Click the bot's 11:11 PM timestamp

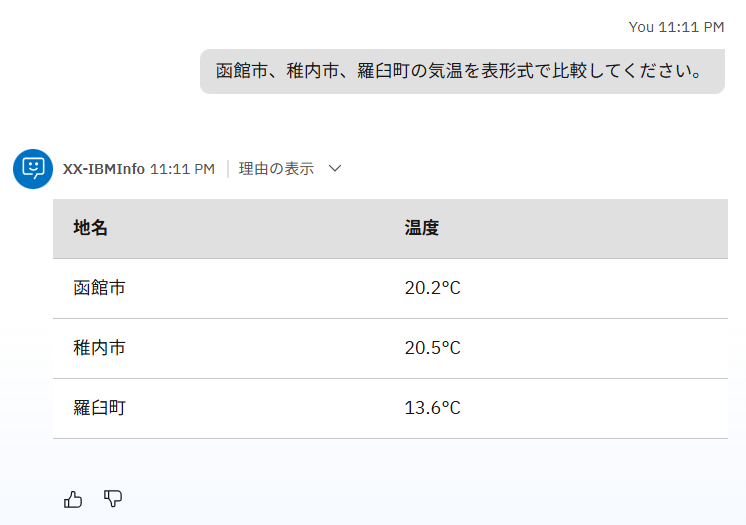pyautogui.click(x=182, y=169)
